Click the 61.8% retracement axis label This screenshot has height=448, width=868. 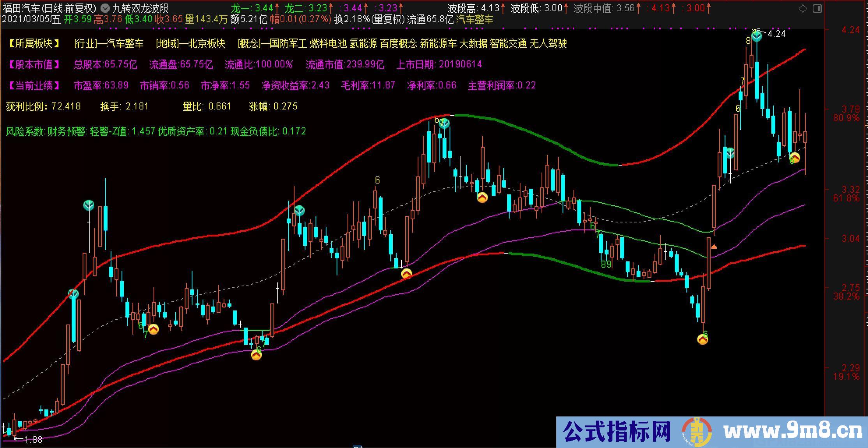tap(846, 198)
